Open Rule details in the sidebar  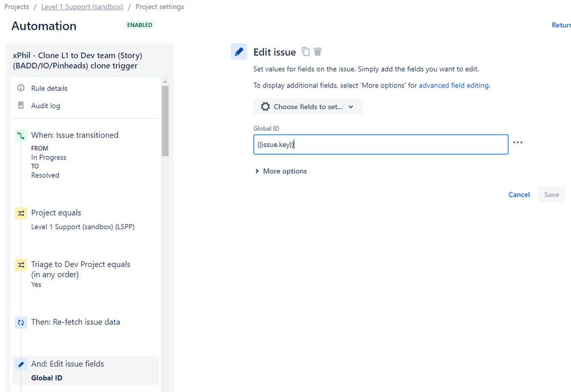tap(49, 89)
